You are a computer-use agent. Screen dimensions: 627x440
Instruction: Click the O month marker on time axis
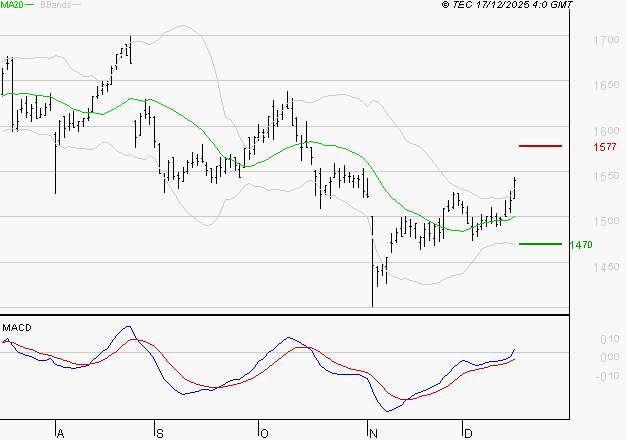tap(264, 434)
